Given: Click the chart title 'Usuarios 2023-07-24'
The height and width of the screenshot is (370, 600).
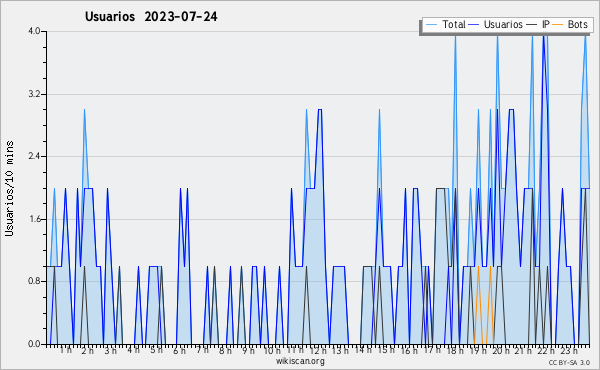Looking at the screenshot, I should click(151, 17).
